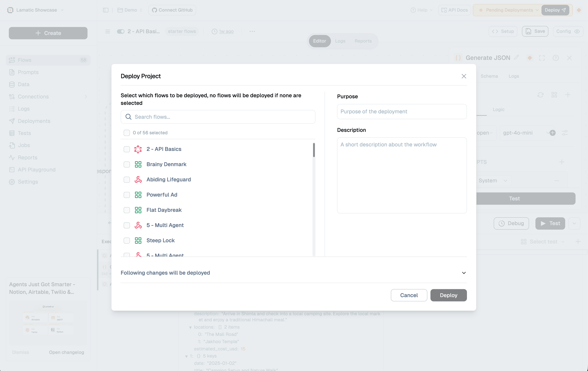This screenshot has height=371, width=588.
Task: Click the grid icon next to Steep Lock
Action: pyautogui.click(x=138, y=241)
